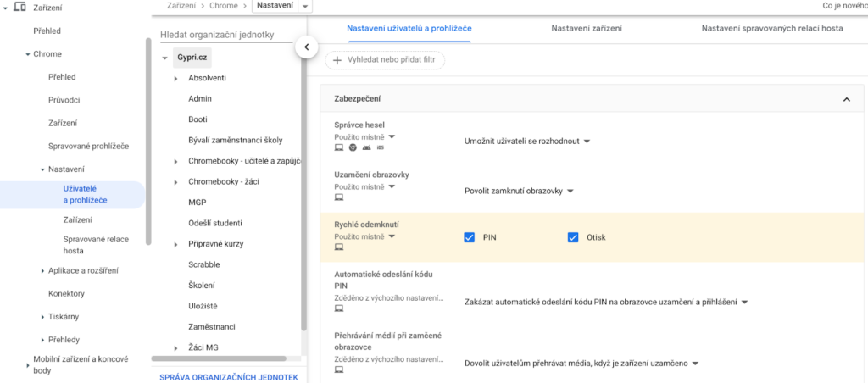Open the dropdown arrow beside Nastavení breadcrumb

point(304,7)
